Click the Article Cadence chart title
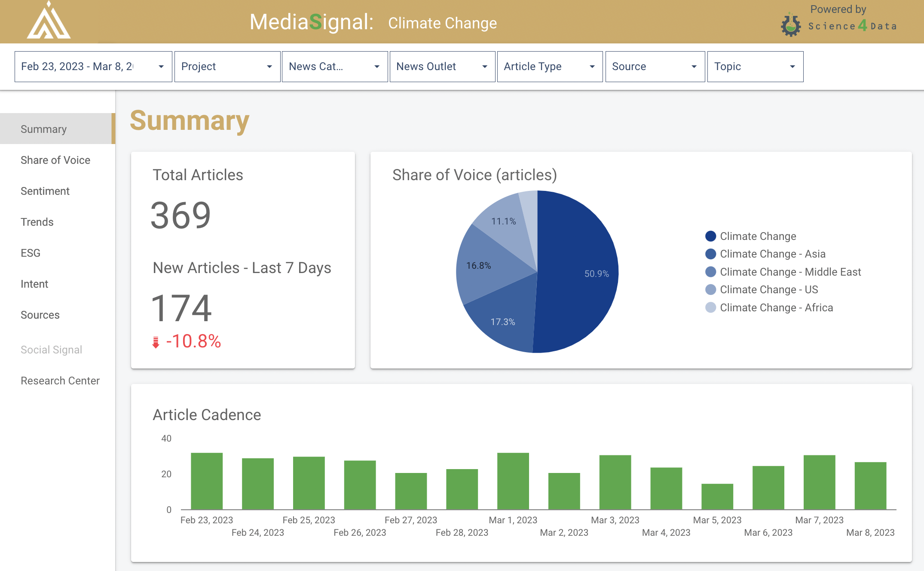924x571 pixels. pyautogui.click(x=207, y=415)
